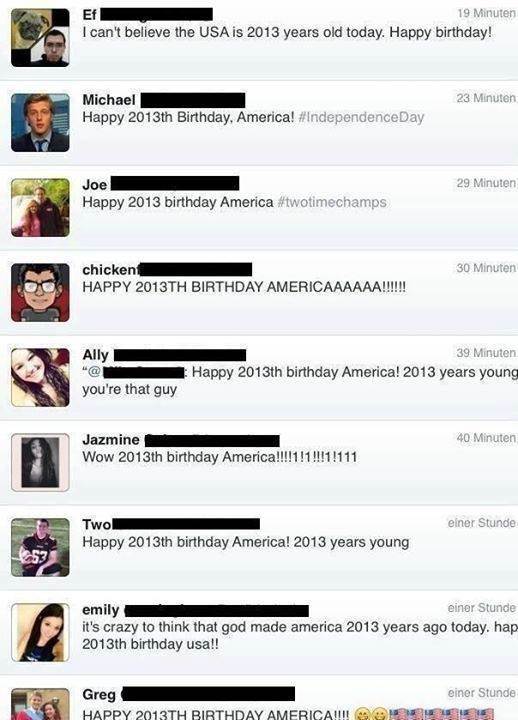Tap emily's profile photo

tap(40, 632)
